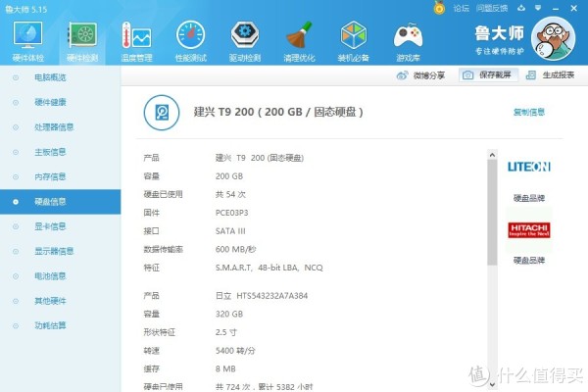
Task: Open the 问题反馈 feedback link
Action: [x=492, y=8]
